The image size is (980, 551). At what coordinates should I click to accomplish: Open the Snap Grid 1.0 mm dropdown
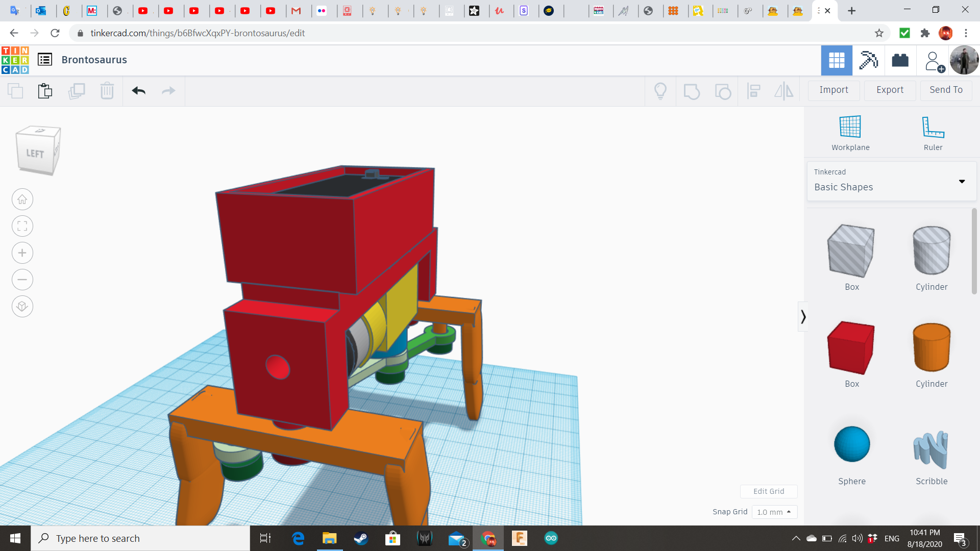tap(774, 512)
